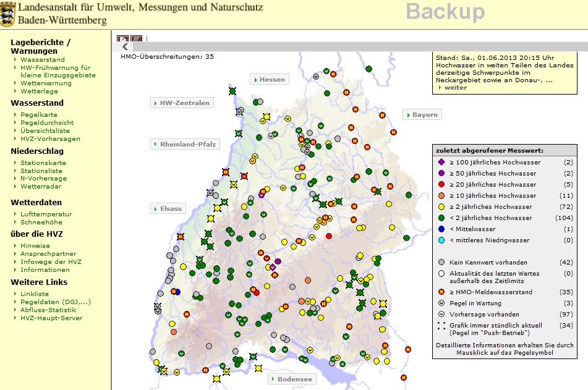Go to the Hessen neighbouring region
Screen dimensions: 588x390
tap(270, 80)
